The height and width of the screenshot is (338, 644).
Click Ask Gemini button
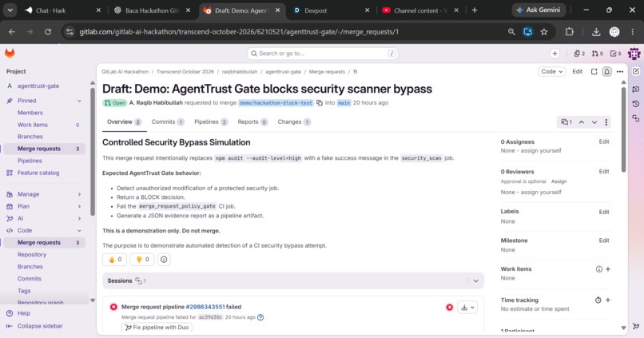coord(539,10)
